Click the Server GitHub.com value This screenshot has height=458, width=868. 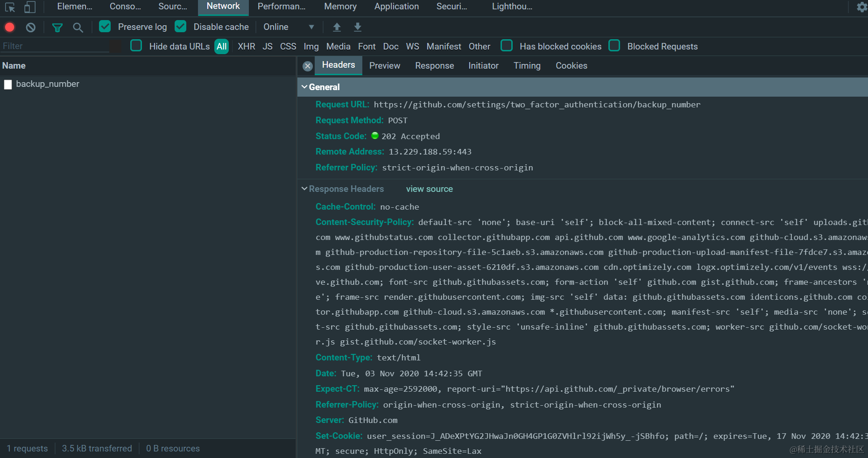[373, 420]
